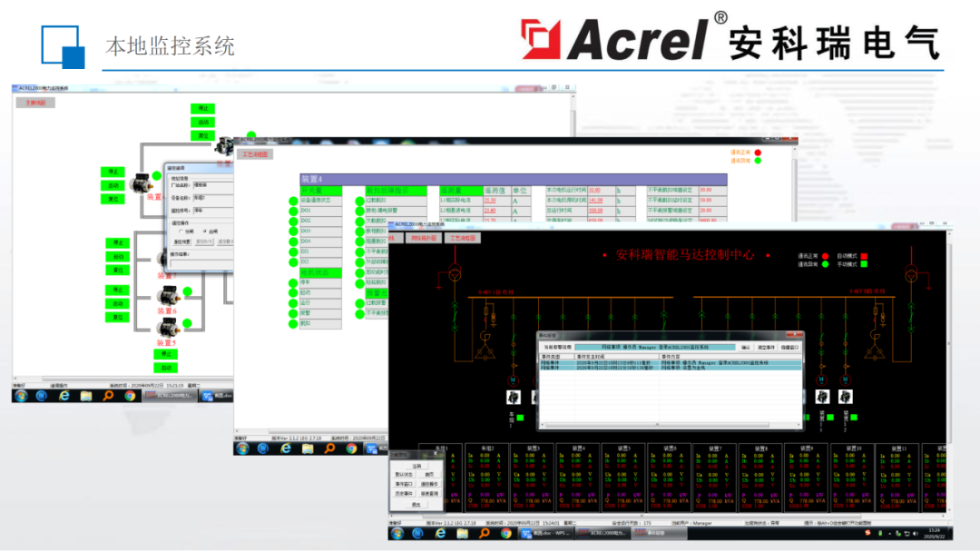980x552 pixels.
Task: Click the vertical scrollbar of the black control window
Action: point(949,372)
